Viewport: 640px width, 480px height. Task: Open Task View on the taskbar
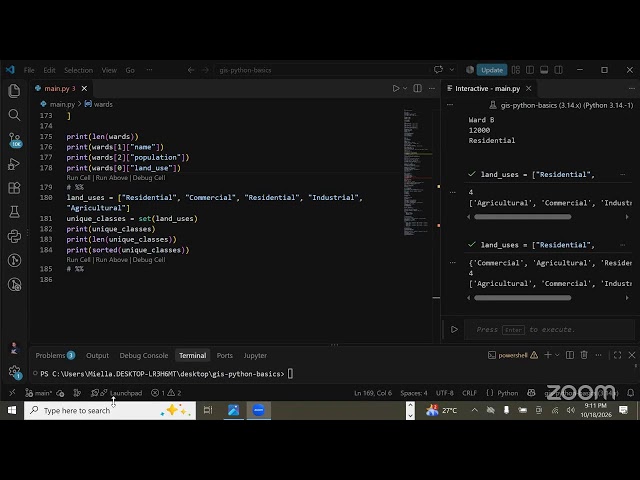tap(208, 410)
